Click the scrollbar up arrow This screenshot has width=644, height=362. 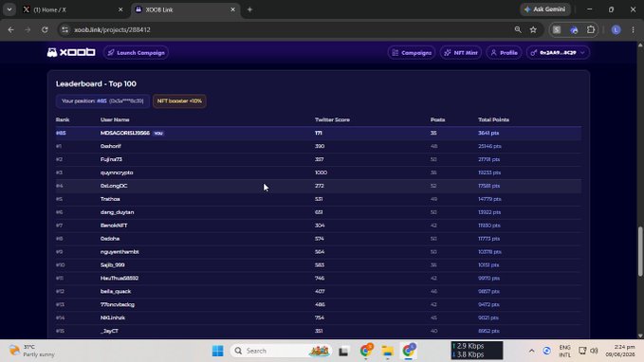[x=640, y=45]
